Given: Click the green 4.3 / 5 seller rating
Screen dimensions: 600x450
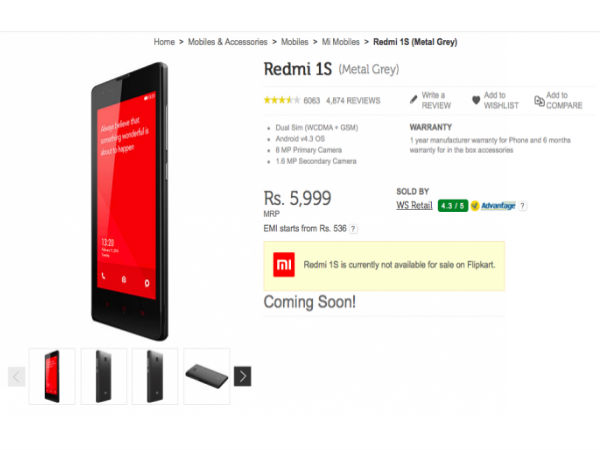Looking at the screenshot, I should coord(453,206).
